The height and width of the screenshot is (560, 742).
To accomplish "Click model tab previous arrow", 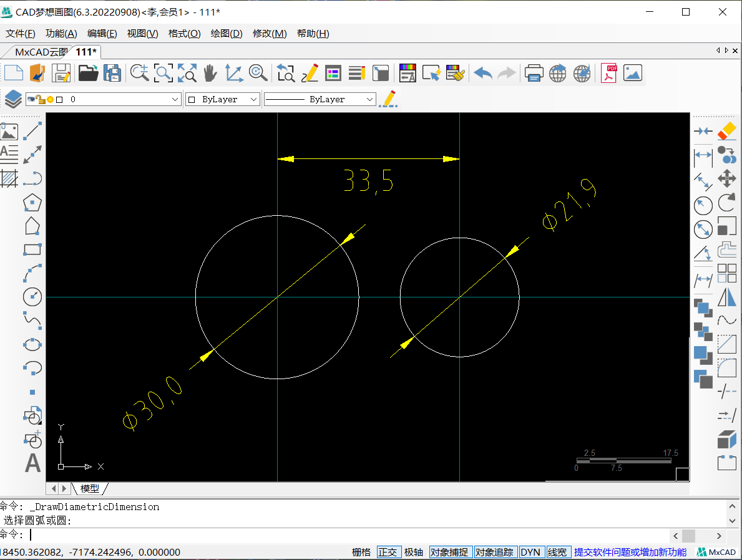I will (x=54, y=488).
